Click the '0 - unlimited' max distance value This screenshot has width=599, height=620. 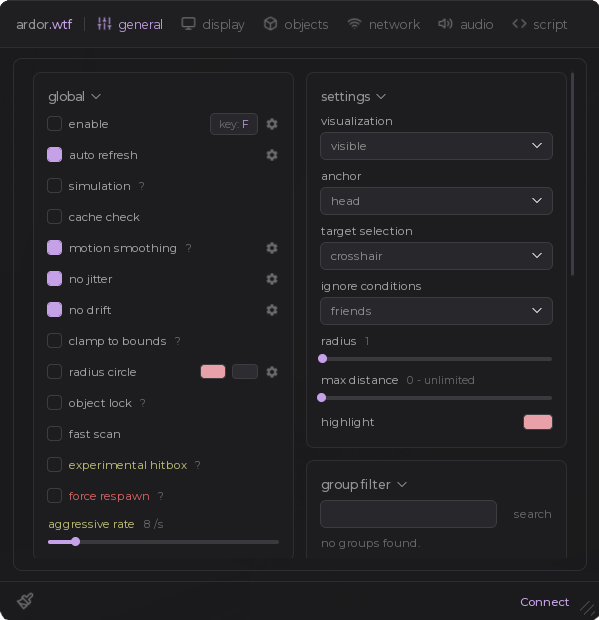click(x=440, y=380)
